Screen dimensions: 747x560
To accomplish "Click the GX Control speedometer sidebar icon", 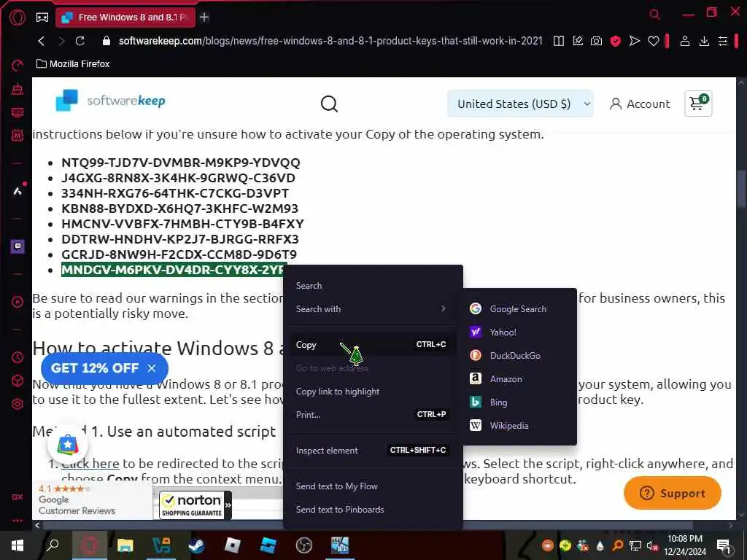I will (x=18, y=65).
